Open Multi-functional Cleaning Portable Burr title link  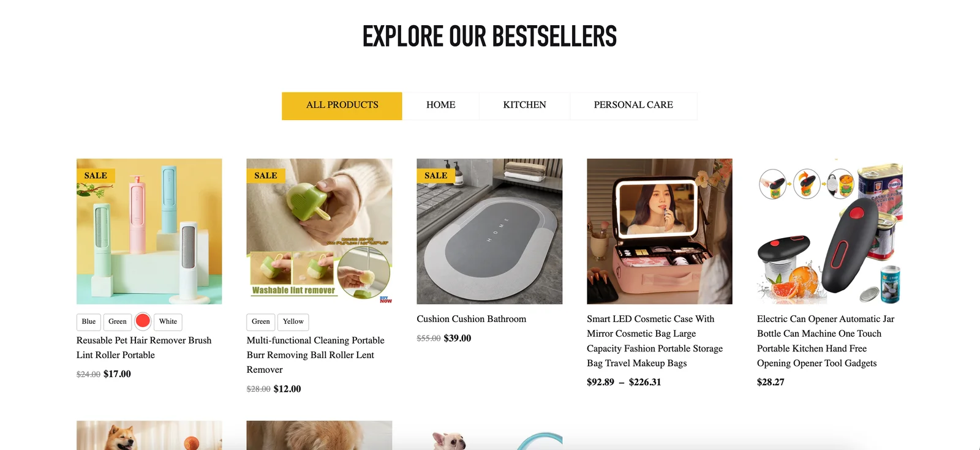(315, 355)
